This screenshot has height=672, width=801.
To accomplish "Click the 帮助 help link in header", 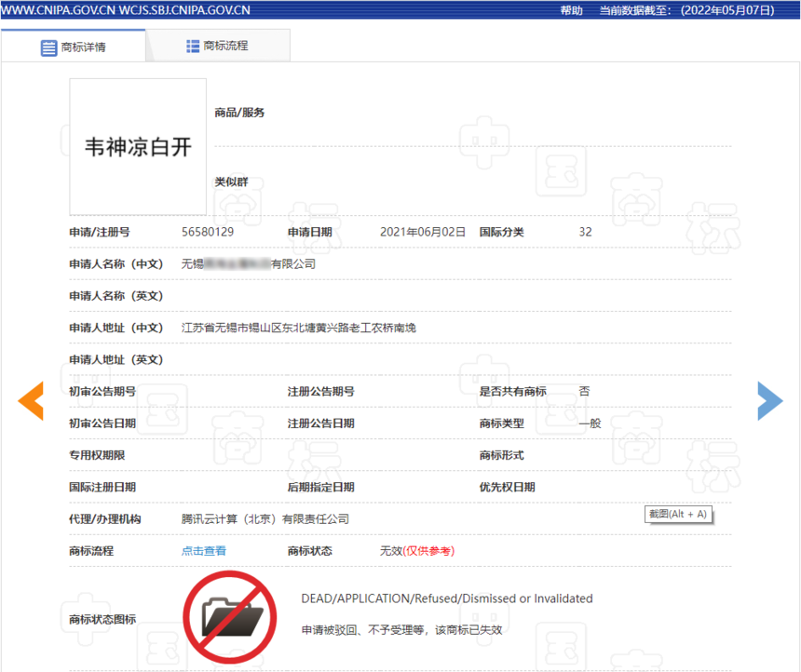I will [x=571, y=10].
